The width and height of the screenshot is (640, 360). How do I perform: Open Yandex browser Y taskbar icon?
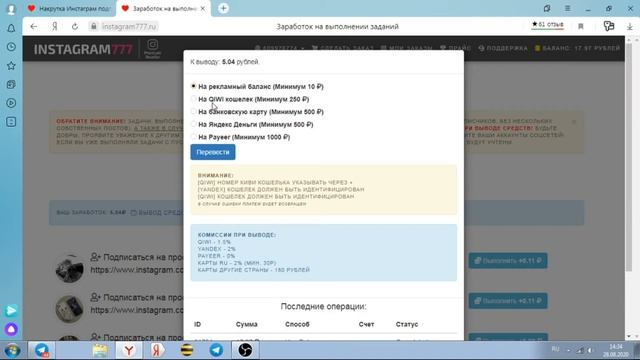click(x=129, y=350)
